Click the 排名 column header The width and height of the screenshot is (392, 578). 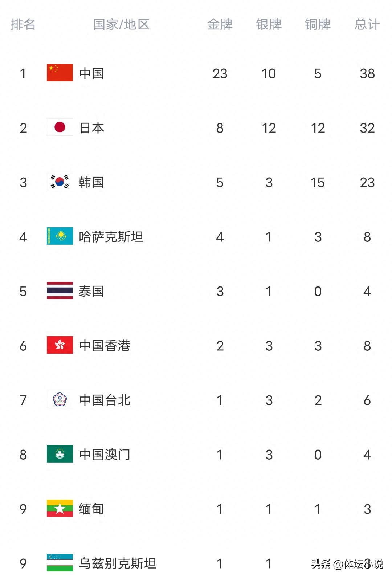(x=23, y=24)
